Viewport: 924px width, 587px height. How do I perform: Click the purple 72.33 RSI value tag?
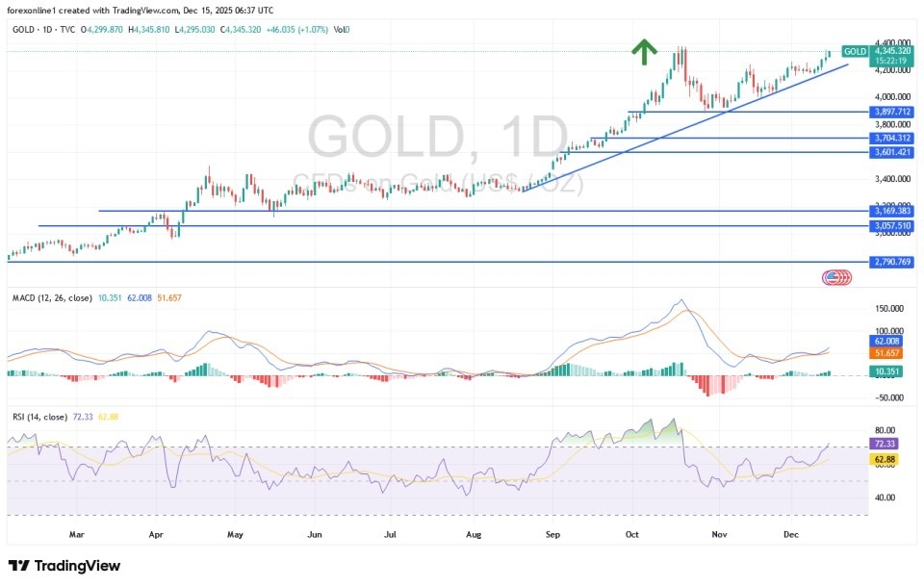point(884,443)
